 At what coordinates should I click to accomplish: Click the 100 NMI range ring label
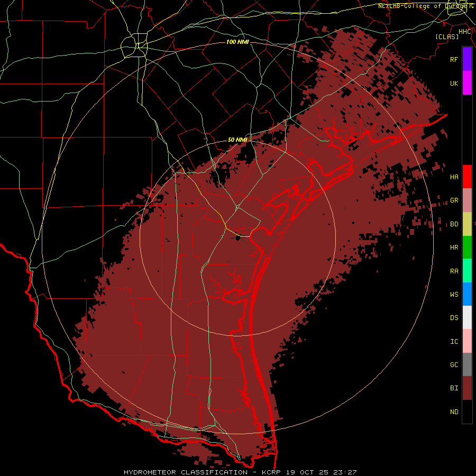(237, 42)
